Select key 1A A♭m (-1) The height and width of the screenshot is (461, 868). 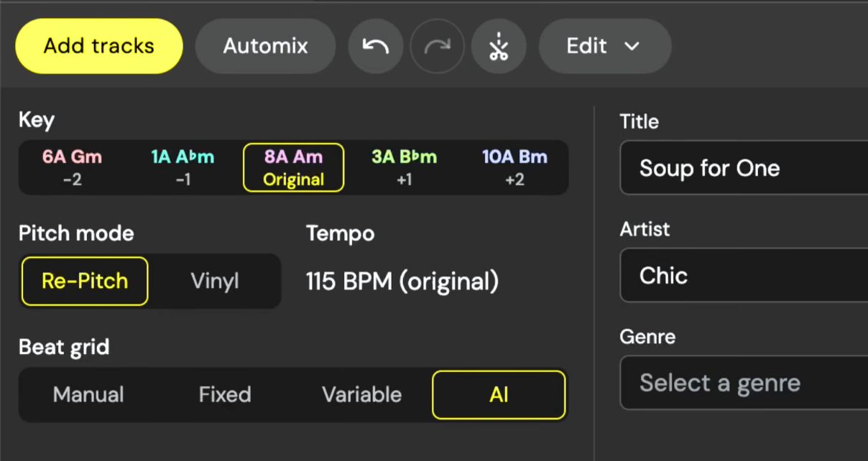183,167
